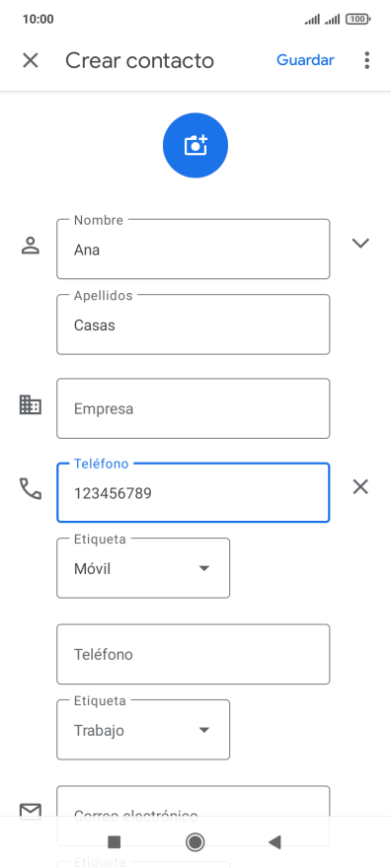Open the Móvil label dropdown

pos(143,568)
